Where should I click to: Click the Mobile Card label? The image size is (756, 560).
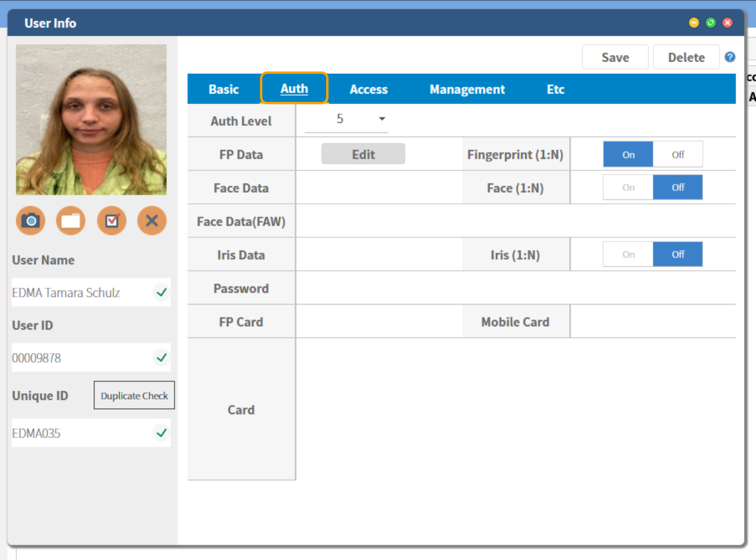515,322
